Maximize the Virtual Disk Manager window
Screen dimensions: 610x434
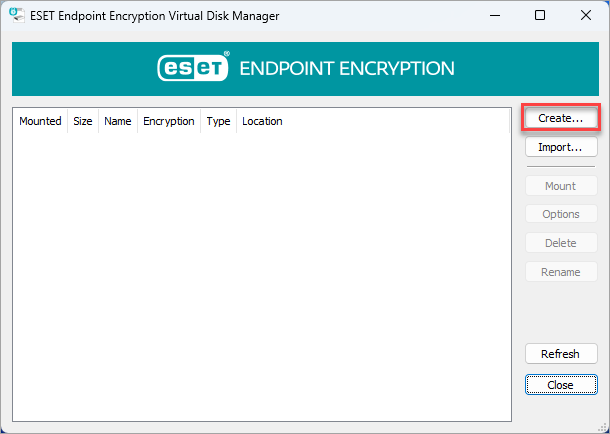point(540,16)
